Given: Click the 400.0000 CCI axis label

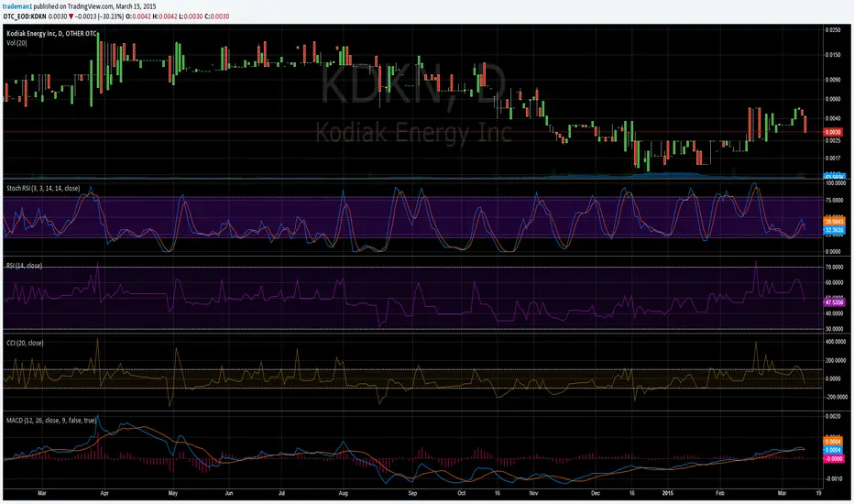Looking at the screenshot, I should pyautogui.click(x=836, y=342).
